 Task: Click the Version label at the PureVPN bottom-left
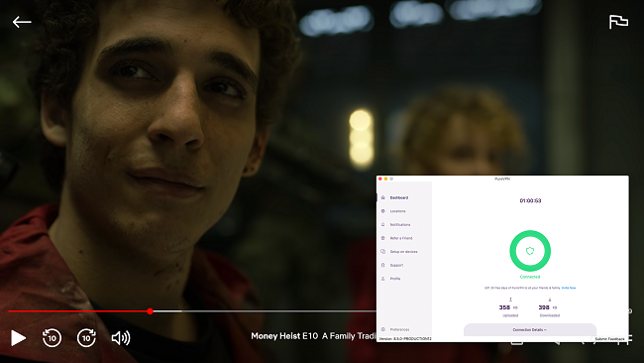[x=404, y=339]
